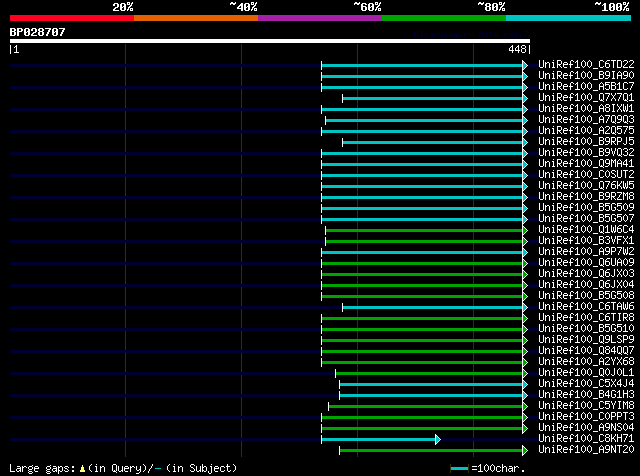Open hit UniRef100_C6TD22
640x476 pixels.
586,65
